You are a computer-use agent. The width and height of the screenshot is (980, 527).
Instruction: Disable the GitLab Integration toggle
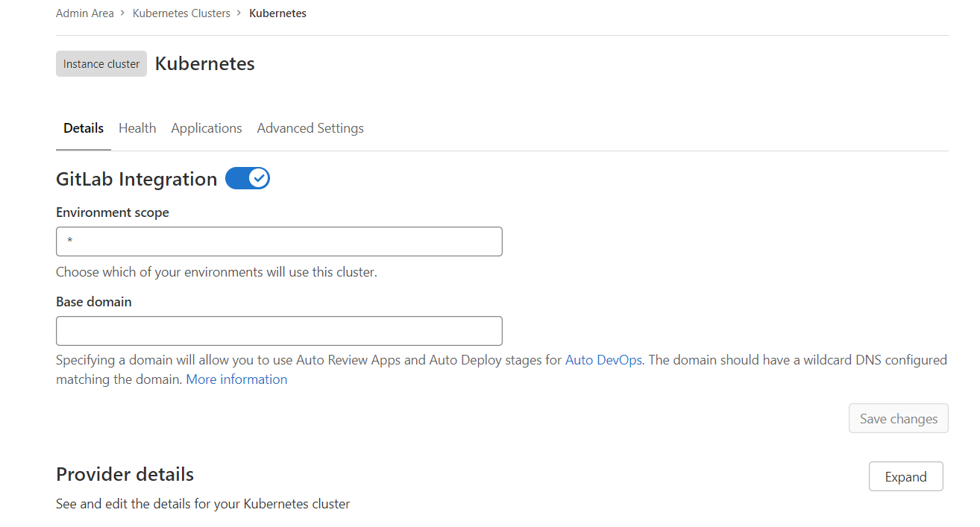click(x=248, y=179)
